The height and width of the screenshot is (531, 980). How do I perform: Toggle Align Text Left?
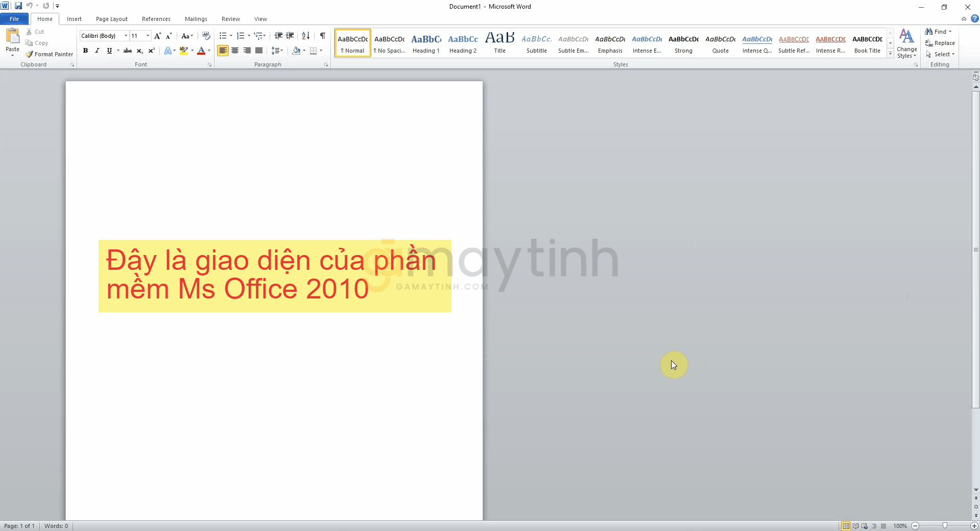point(223,51)
